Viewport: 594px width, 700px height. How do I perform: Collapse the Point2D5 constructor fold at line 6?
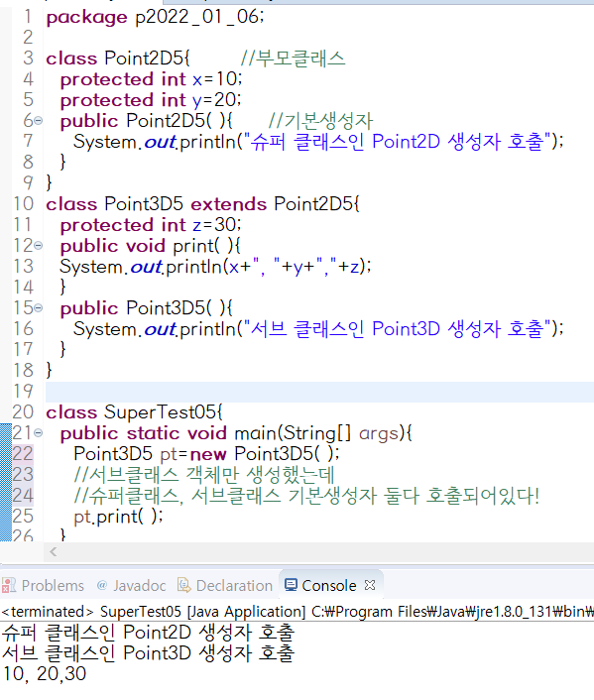click(39, 121)
